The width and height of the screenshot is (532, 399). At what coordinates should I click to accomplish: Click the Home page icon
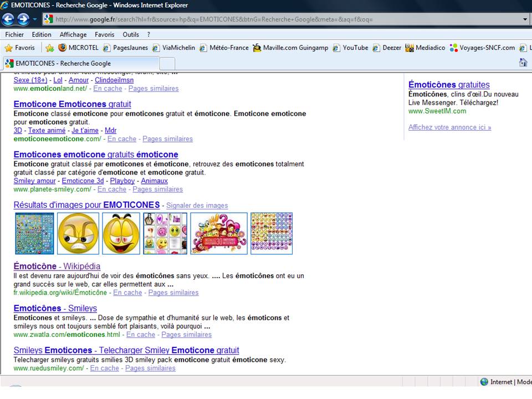coord(523,63)
